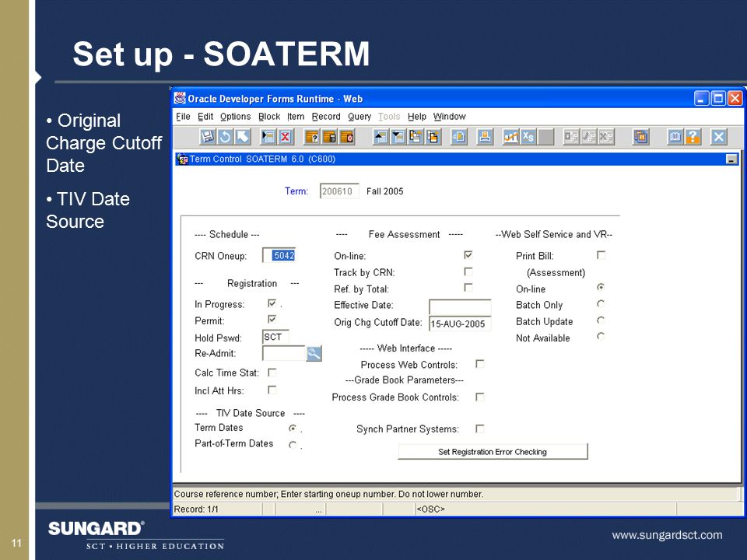This screenshot has width=747, height=560.
Task: Click the Remove Record red X icon
Action: click(x=286, y=137)
